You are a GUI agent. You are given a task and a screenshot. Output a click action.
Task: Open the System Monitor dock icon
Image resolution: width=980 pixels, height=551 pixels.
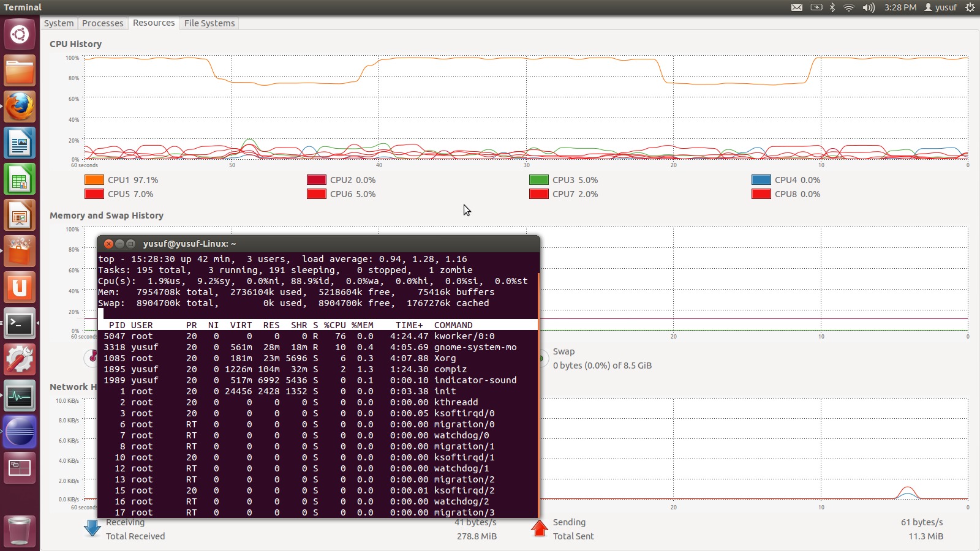click(x=19, y=395)
